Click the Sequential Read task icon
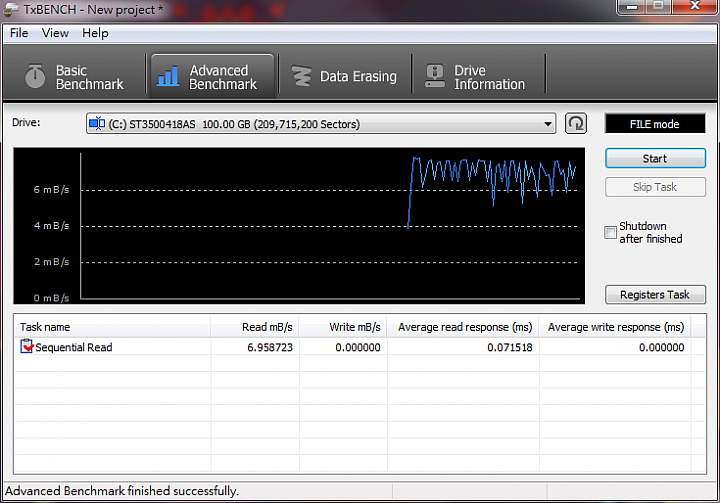 27,346
